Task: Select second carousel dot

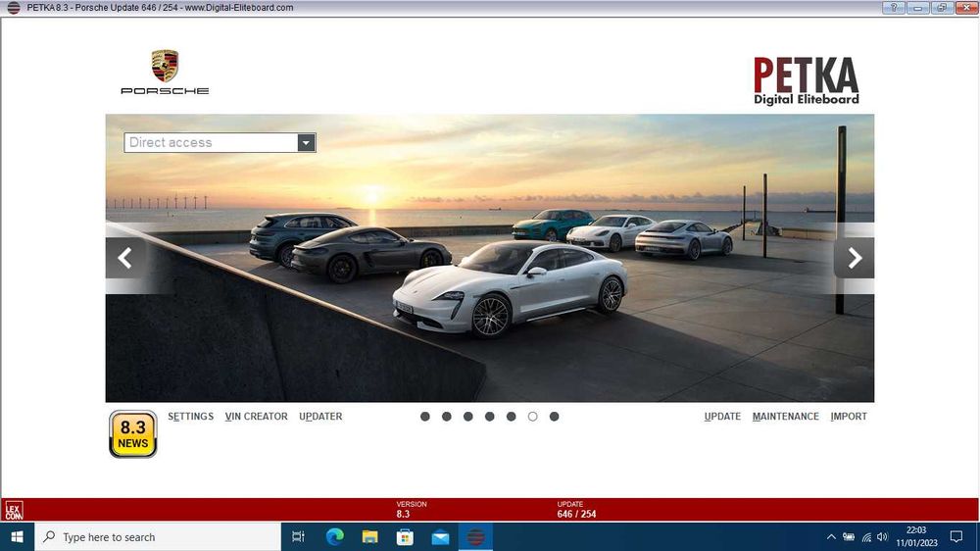Action: pos(446,417)
